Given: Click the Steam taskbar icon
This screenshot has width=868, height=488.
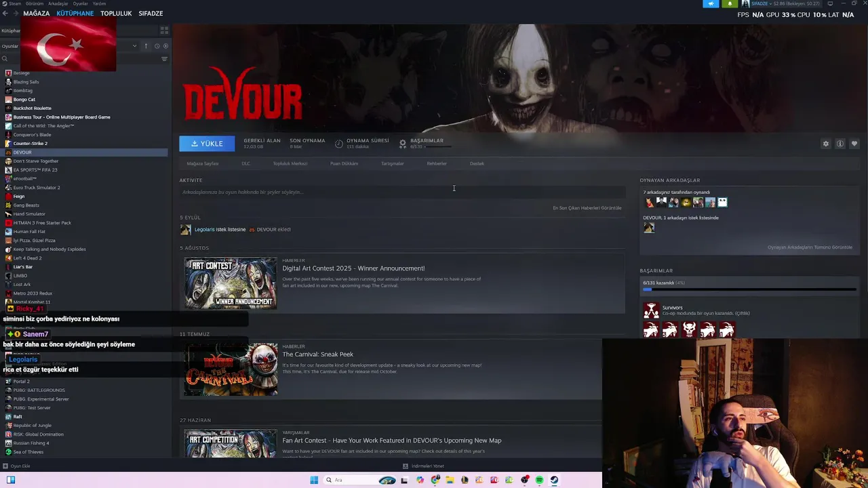Looking at the screenshot, I should pyautogui.click(x=554, y=480).
